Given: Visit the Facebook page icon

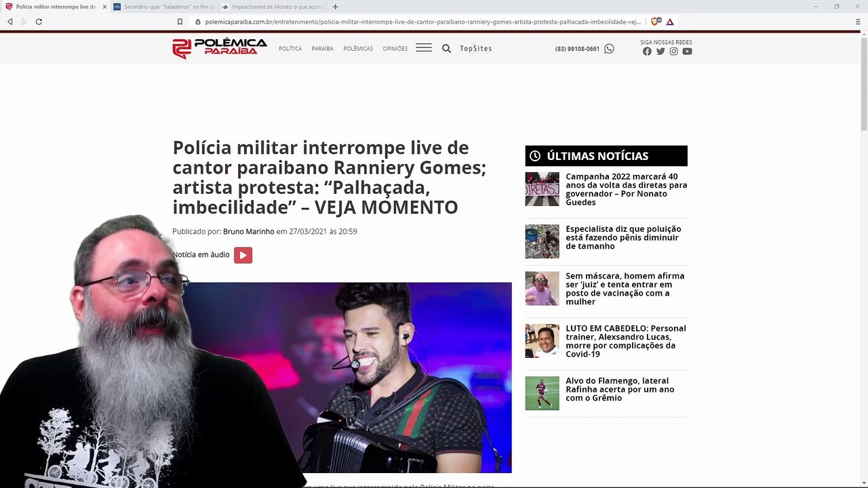Looking at the screenshot, I should 647,52.
